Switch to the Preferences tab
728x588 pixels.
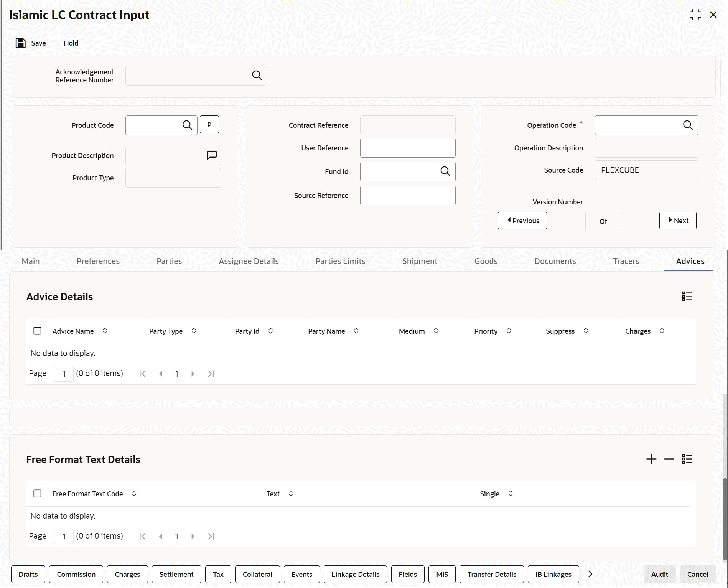(98, 261)
